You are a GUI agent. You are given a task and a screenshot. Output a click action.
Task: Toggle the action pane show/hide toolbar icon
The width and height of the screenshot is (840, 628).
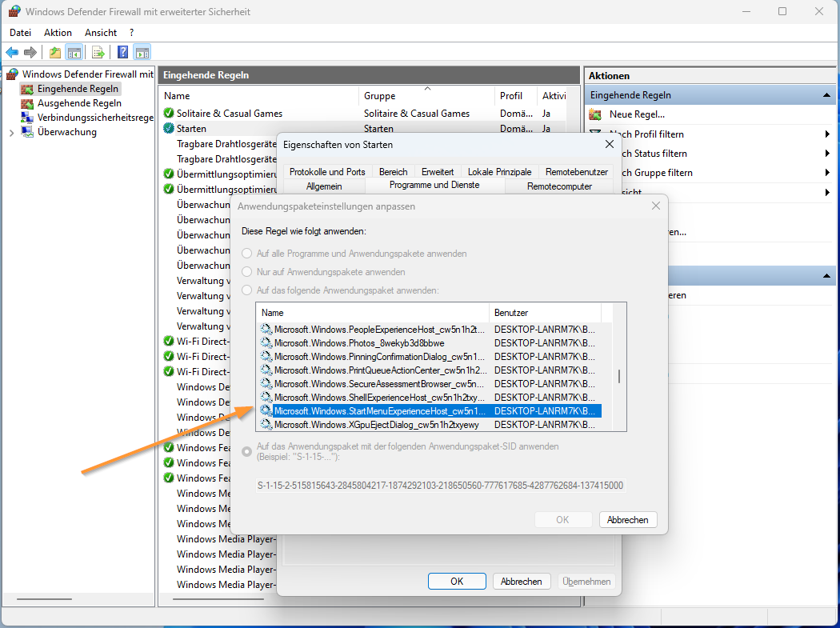[x=142, y=52]
